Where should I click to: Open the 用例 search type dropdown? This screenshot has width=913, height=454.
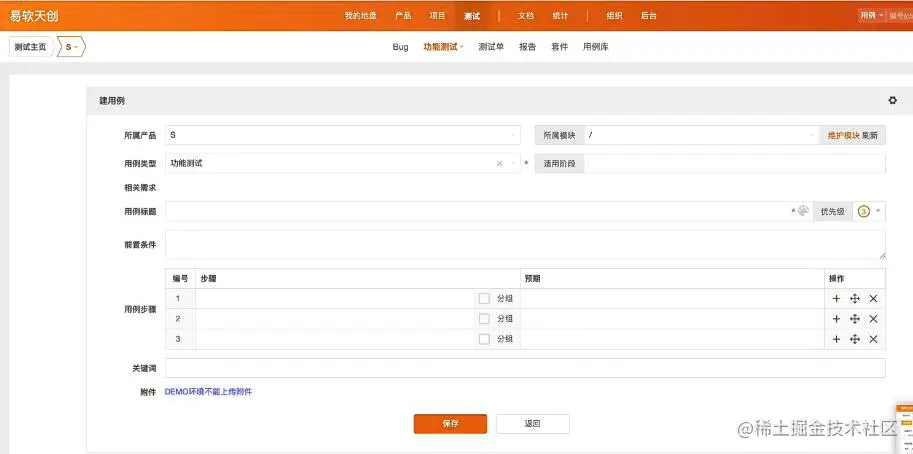tap(872, 16)
